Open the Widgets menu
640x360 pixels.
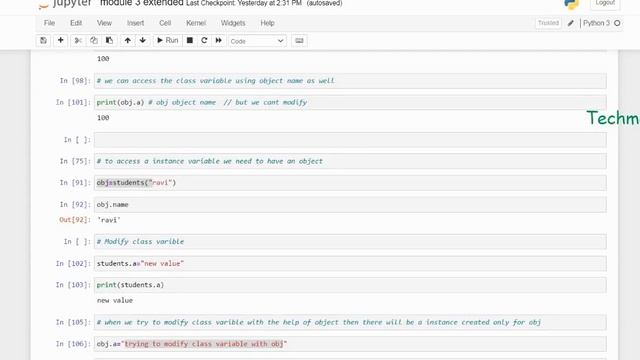pos(233,23)
